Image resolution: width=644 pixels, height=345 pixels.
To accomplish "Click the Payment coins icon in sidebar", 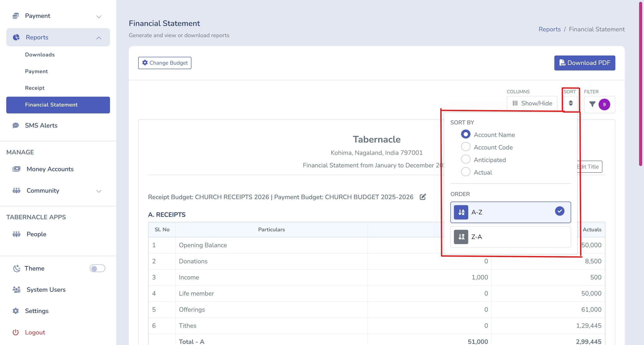I will (x=16, y=16).
